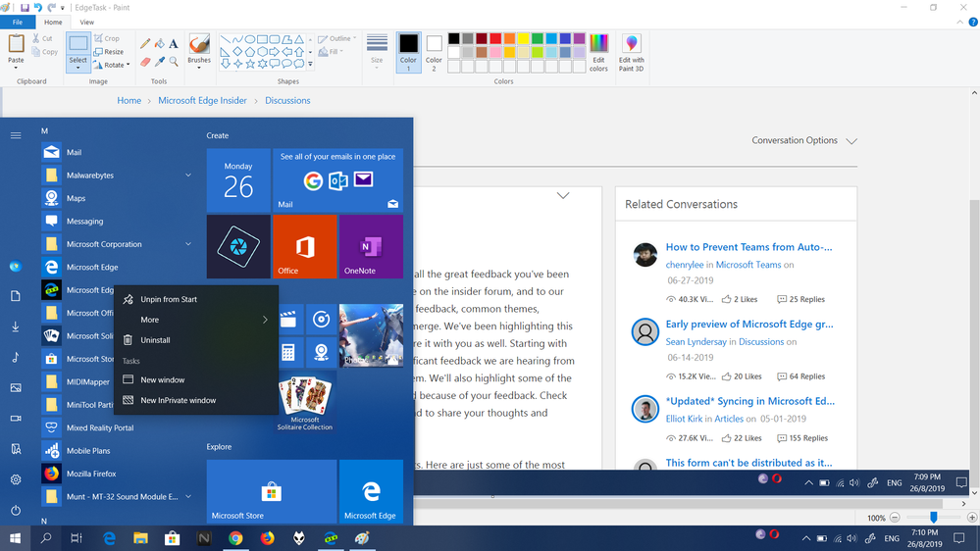
Task: Click Task View icon in taskbar
Action: tap(77, 538)
